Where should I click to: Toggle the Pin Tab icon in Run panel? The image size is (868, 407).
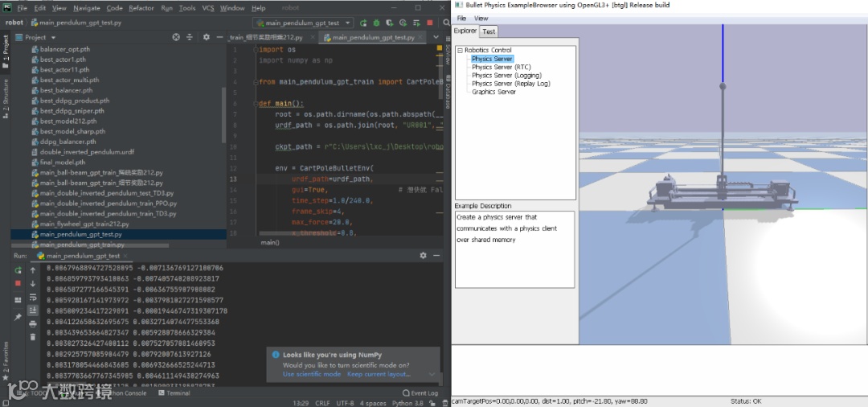18,317
